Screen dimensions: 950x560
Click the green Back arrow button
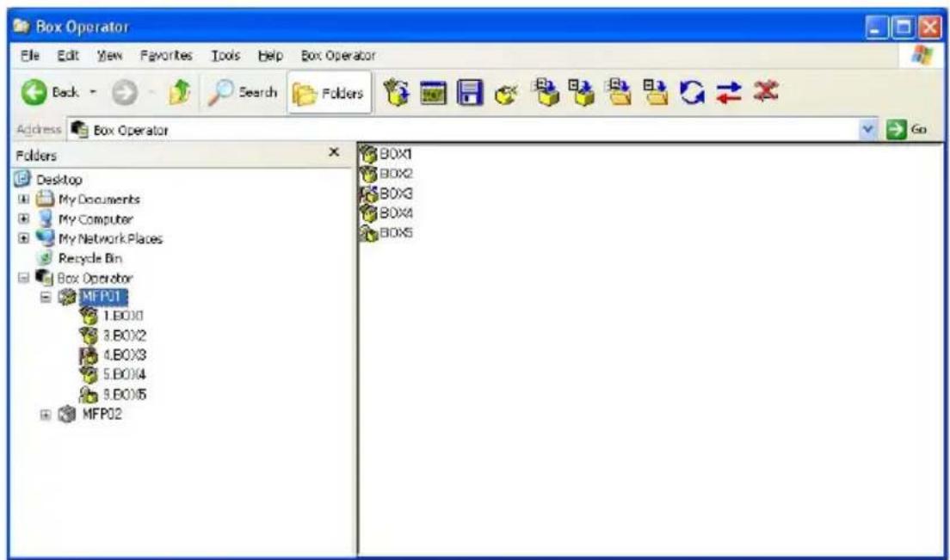[x=34, y=93]
